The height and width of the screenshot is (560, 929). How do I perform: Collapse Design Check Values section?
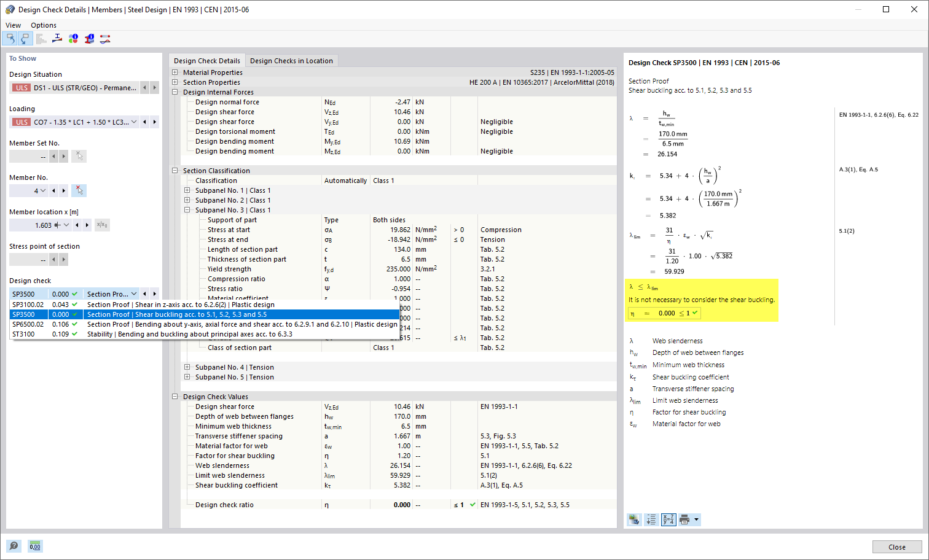[175, 397]
